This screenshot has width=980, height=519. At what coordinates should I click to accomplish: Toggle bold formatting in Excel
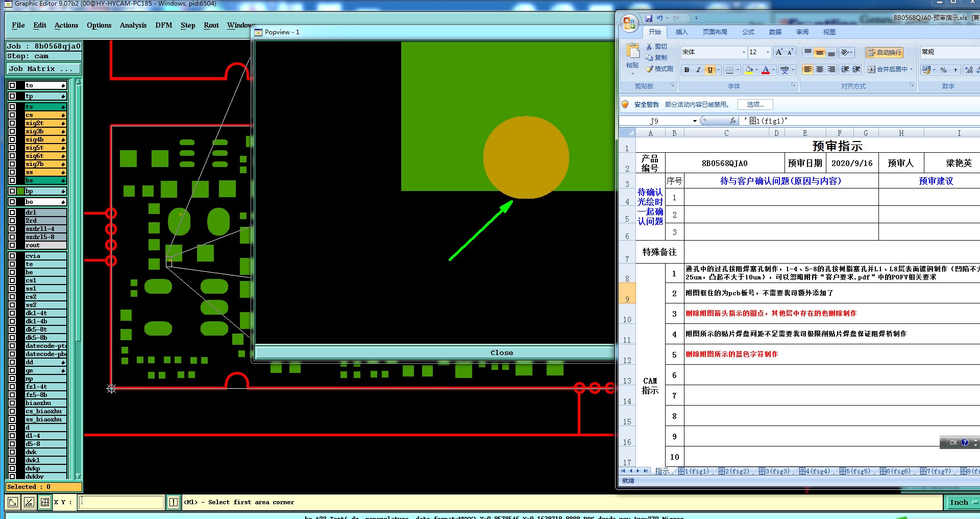(687, 70)
